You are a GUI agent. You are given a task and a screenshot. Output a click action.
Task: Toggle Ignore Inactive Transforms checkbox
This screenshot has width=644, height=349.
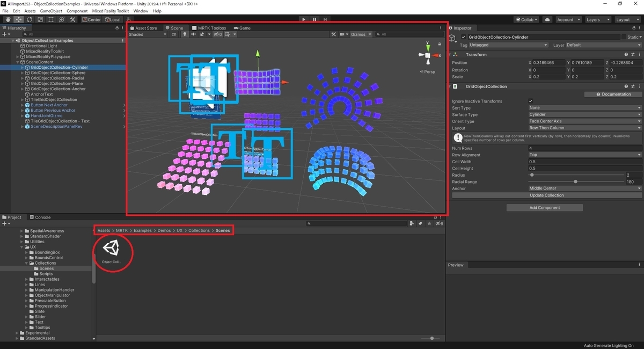(x=531, y=101)
